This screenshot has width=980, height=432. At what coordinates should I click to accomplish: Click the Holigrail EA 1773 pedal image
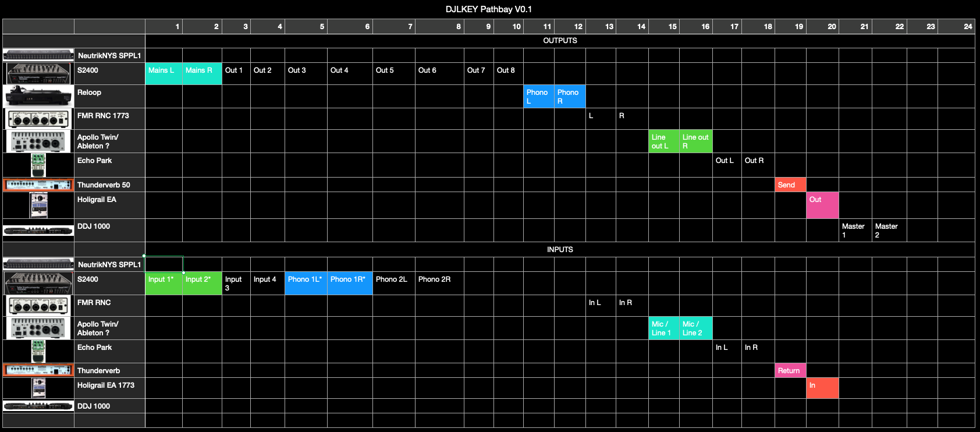39,388
